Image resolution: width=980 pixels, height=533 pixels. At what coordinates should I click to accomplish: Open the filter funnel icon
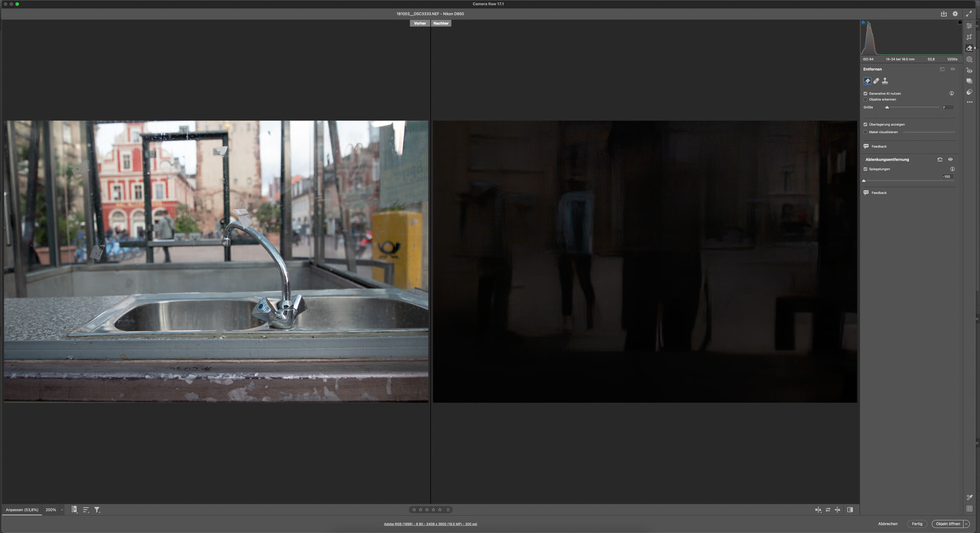97,510
